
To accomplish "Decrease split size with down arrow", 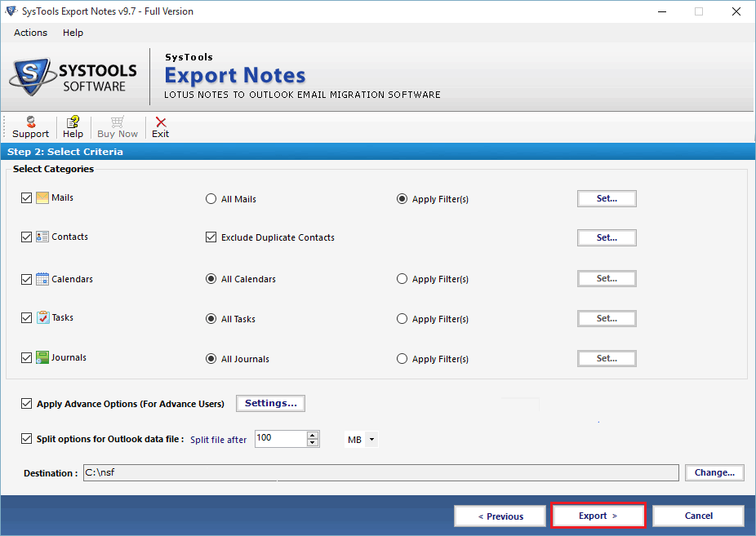I will (313, 442).
